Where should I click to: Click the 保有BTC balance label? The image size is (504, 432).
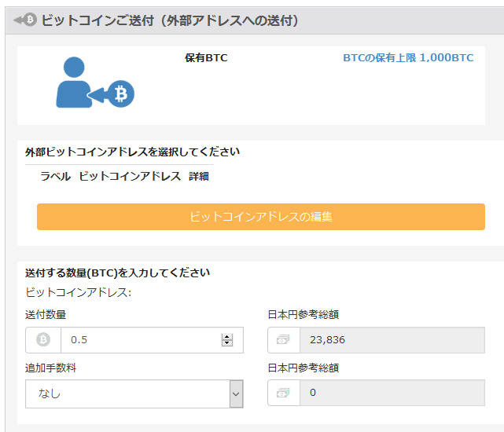click(206, 58)
